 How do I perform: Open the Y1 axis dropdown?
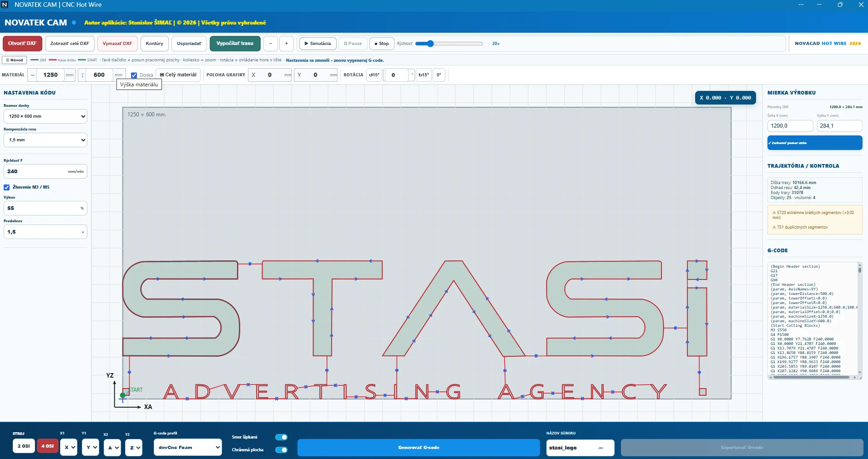coord(90,448)
